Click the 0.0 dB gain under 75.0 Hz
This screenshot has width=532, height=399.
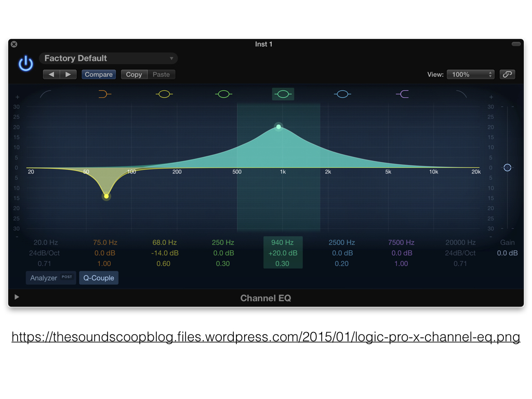[105, 253]
